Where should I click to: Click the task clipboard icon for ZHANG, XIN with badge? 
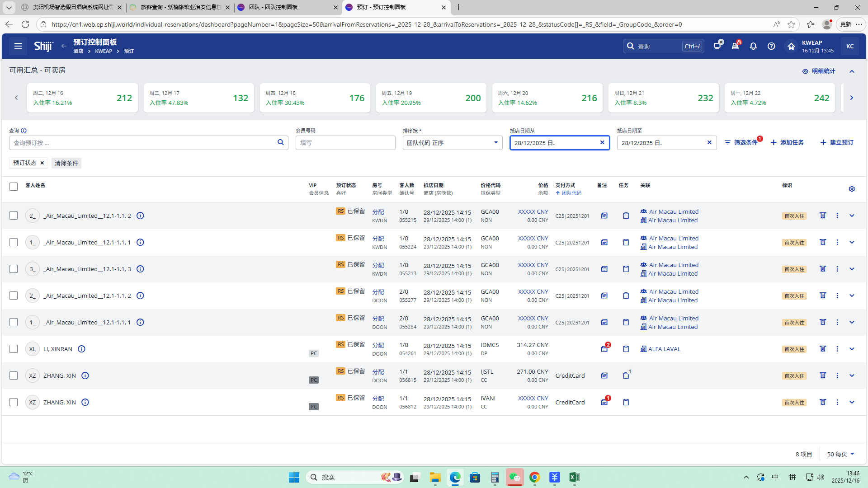coord(626,375)
